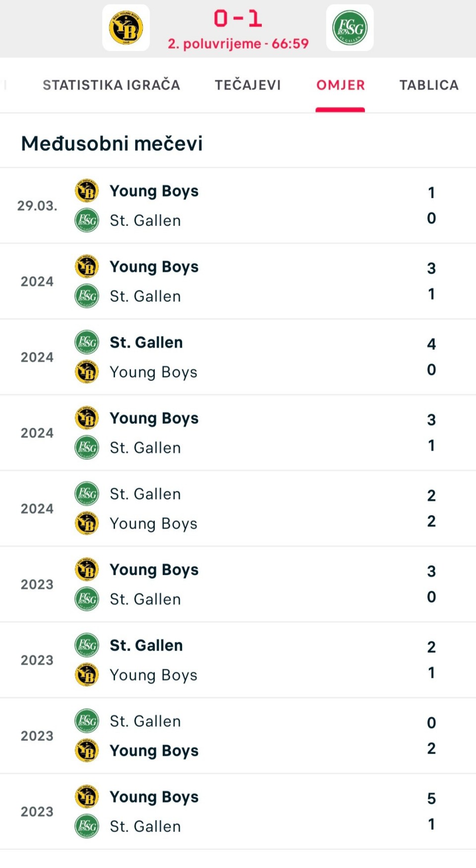Image resolution: width=476 pixels, height=868 pixels.
Task: Open the Statistika igrača tab
Action: click(x=111, y=85)
